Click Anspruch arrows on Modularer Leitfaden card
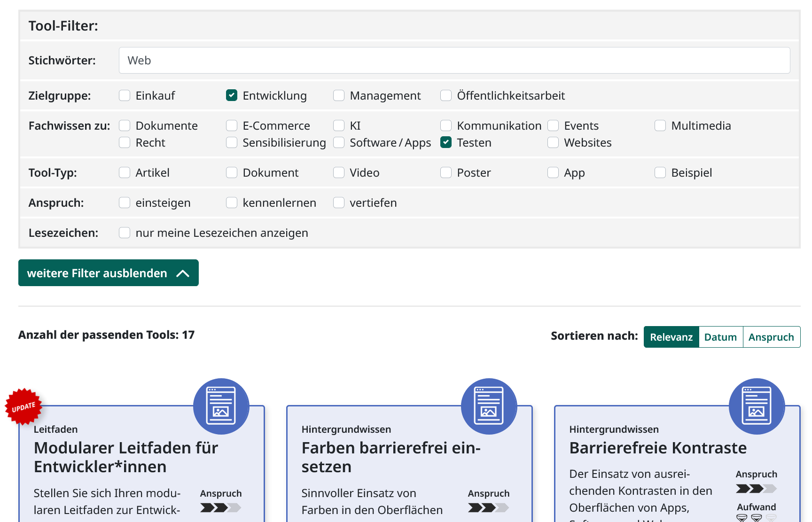This screenshot has width=812, height=522. pyautogui.click(x=220, y=507)
